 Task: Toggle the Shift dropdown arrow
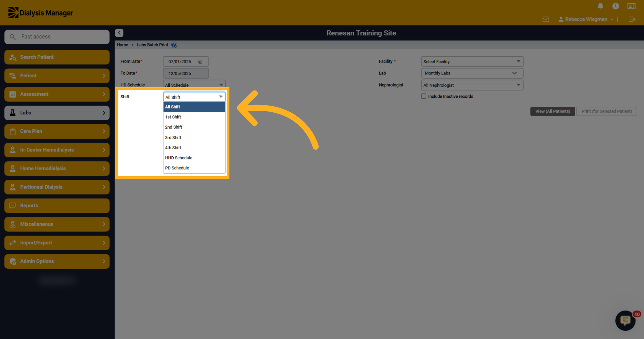(x=221, y=97)
